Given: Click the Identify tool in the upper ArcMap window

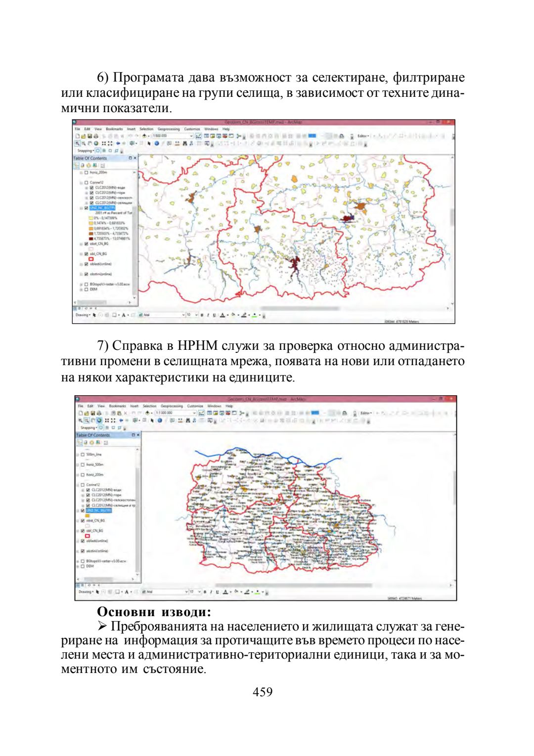Looking at the screenshot, I should coord(157,143).
